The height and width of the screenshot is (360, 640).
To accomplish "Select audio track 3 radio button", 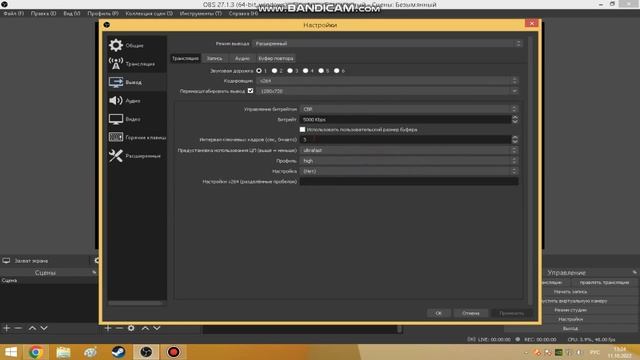I will (x=290, y=71).
